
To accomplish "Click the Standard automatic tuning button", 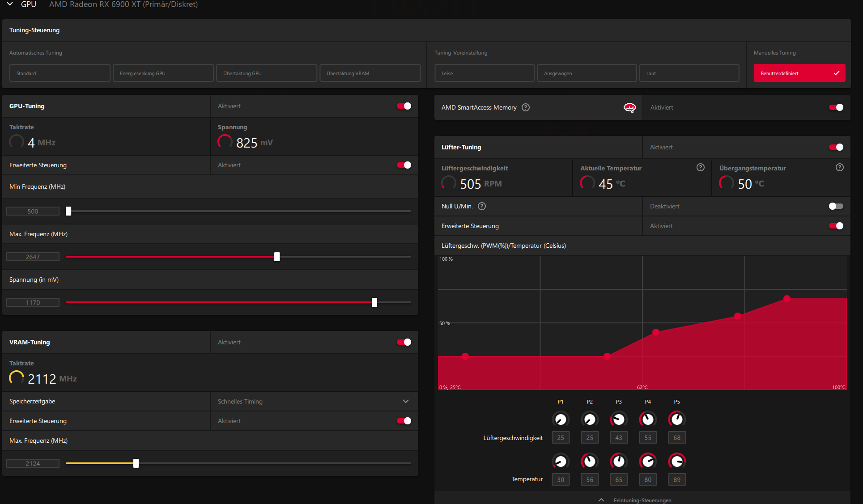I will (x=60, y=73).
